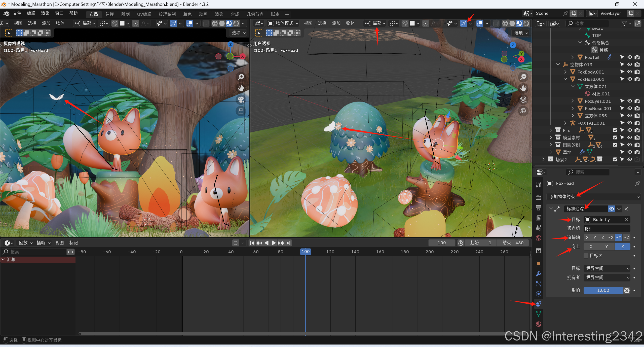Click the modifier wrench properties tab
Viewport: 644px width, 347px height.
[x=538, y=274]
